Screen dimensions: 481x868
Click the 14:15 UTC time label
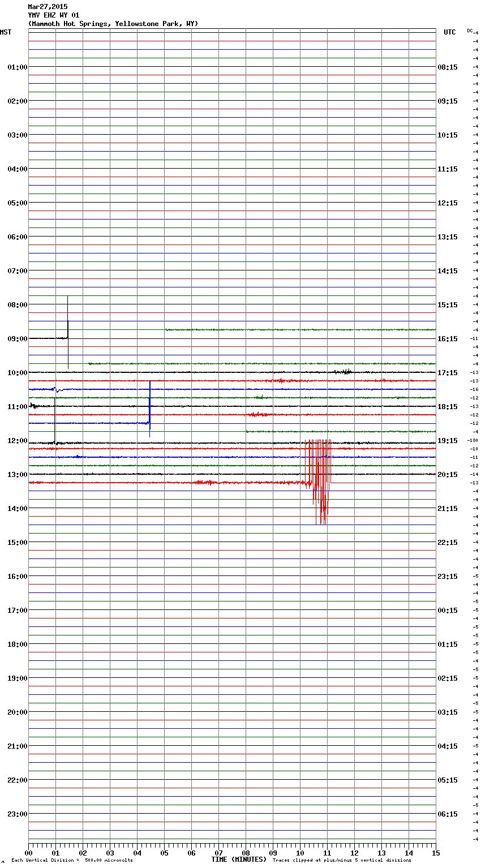tap(448, 271)
